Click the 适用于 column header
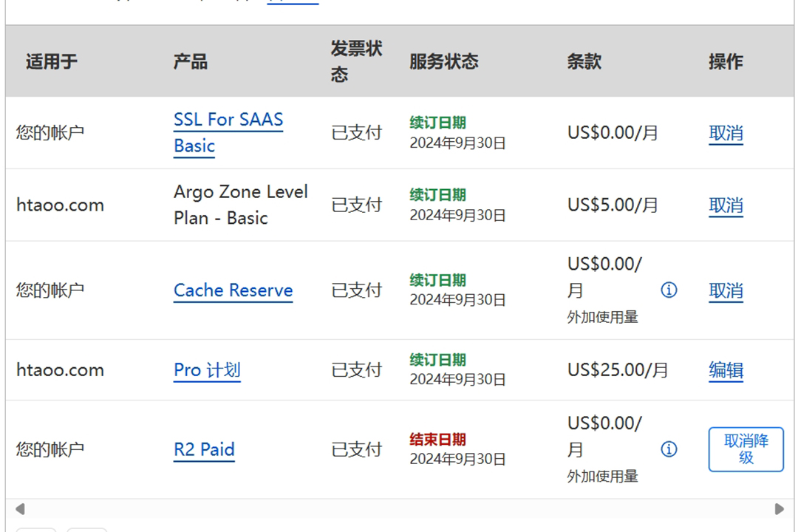This screenshot has width=798, height=532. [52, 61]
